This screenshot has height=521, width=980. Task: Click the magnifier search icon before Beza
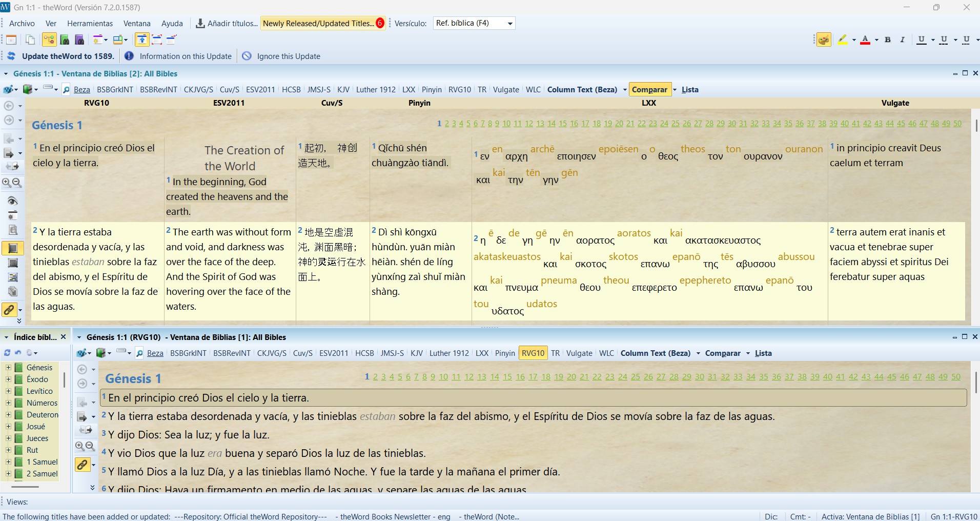pos(66,90)
